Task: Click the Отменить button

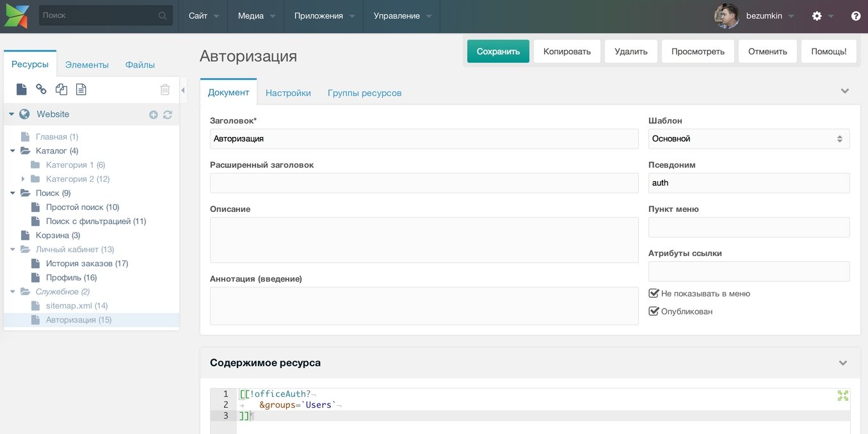Action: pyautogui.click(x=768, y=51)
